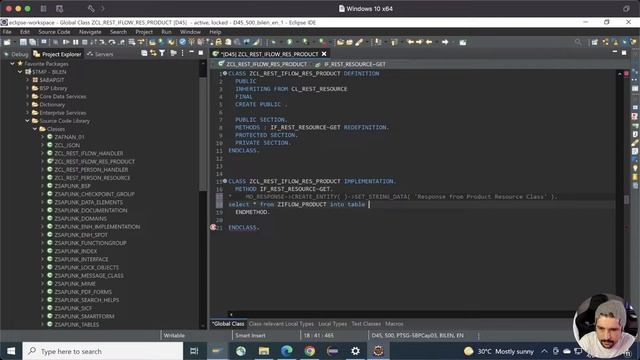Open the Source Code menu

coord(54,32)
